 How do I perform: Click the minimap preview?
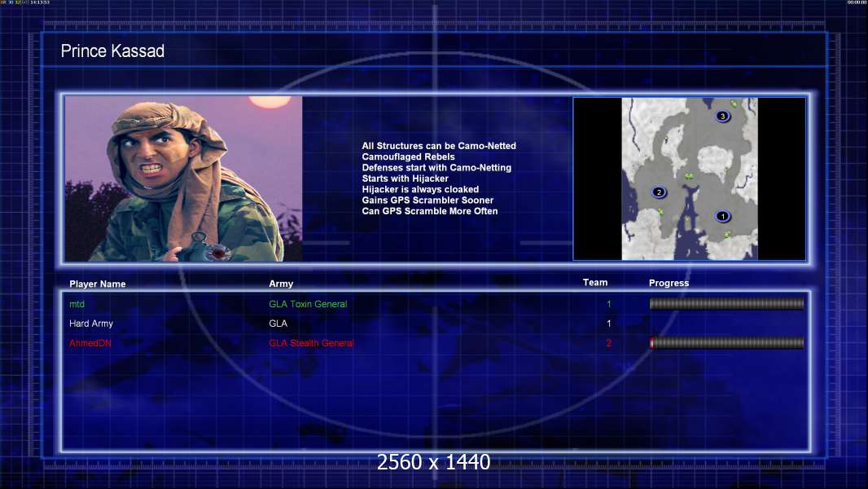click(x=689, y=178)
